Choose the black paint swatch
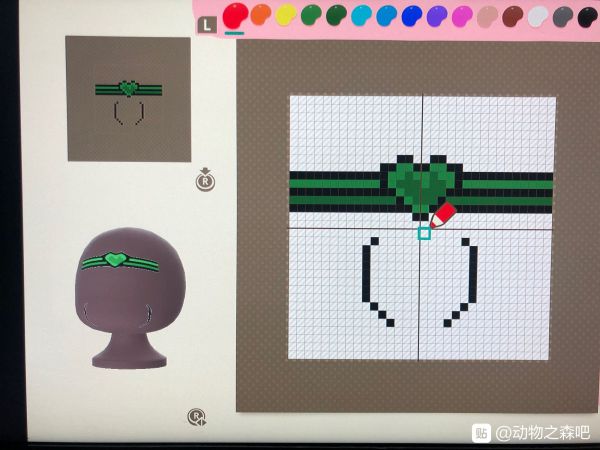 [x=587, y=16]
